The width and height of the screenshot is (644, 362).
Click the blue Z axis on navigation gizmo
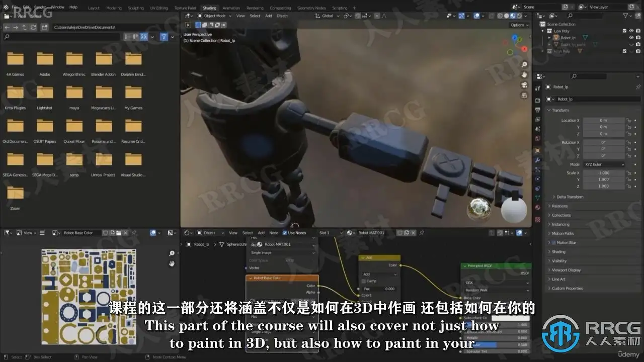(515, 37)
